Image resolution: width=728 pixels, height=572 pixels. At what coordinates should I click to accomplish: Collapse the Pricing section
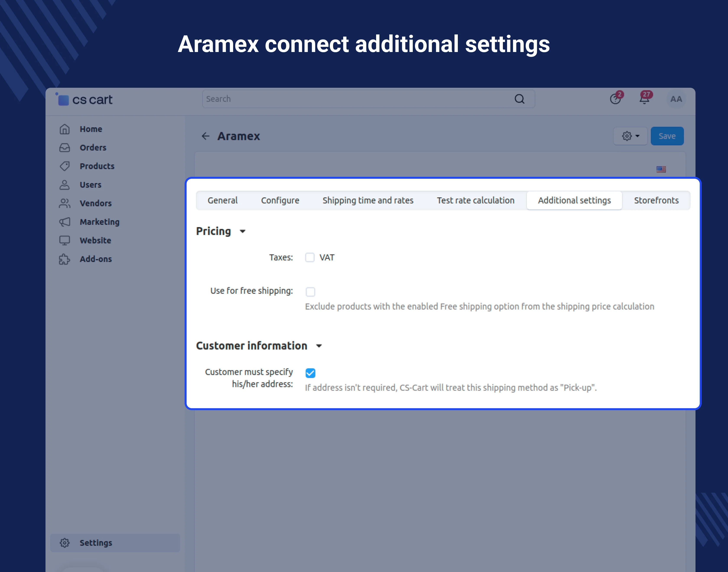(x=243, y=231)
